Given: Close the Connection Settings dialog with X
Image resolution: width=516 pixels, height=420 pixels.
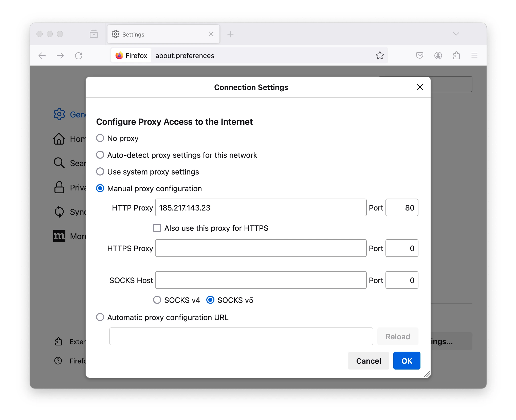Looking at the screenshot, I should [x=420, y=87].
